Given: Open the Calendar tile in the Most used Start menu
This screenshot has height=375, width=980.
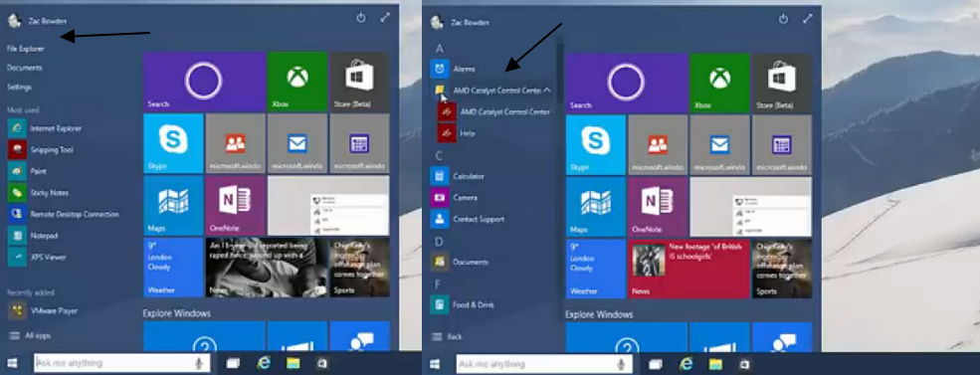Looking at the screenshot, I should pyautogui.click(x=359, y=143).
